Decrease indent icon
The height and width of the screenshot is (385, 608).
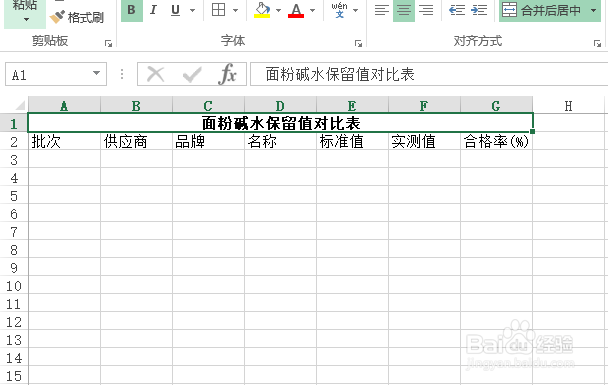coord(457,10)
